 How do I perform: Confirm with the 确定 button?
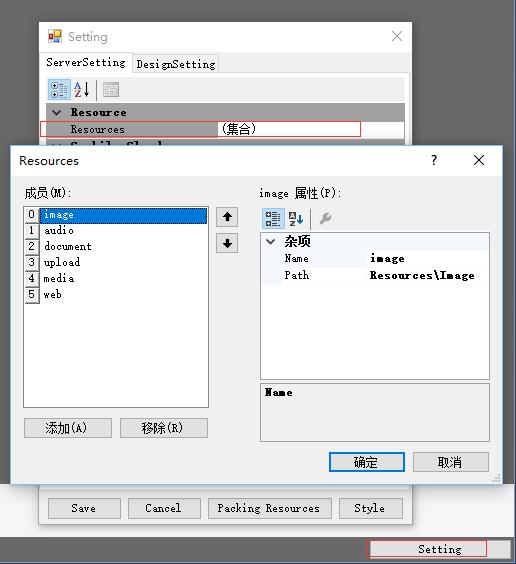click(x=367, y=462)
